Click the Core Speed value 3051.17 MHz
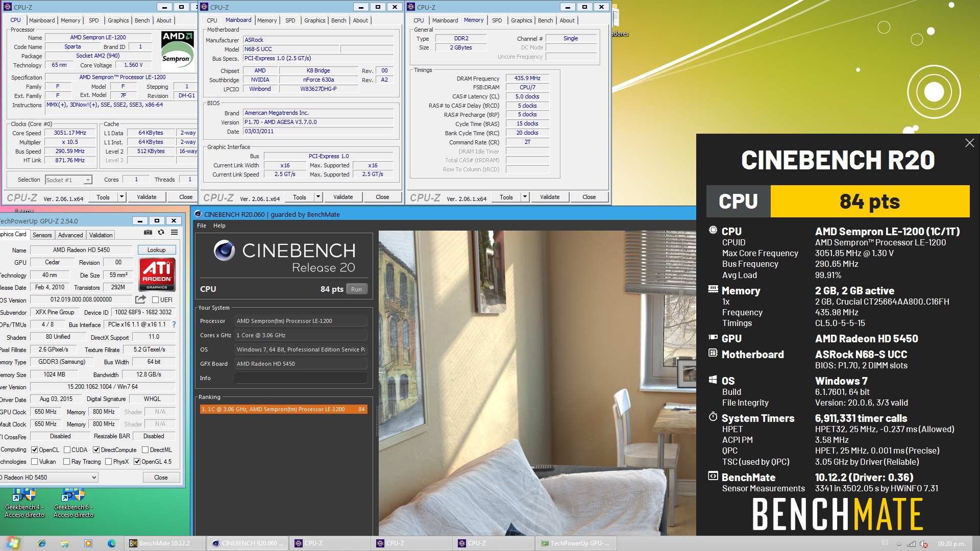Viewport: 980px width, 551px height. coord(70,133)
